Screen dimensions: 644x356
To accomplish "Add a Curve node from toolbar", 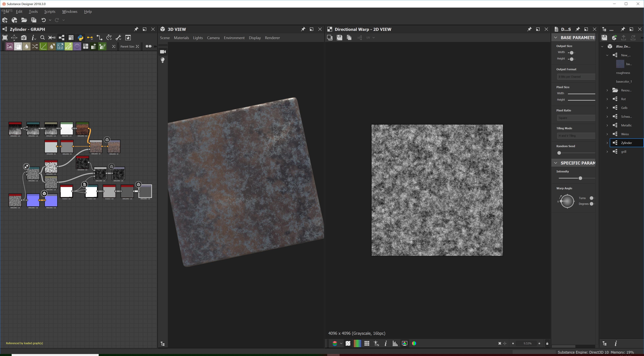I will tap(43, 47).
